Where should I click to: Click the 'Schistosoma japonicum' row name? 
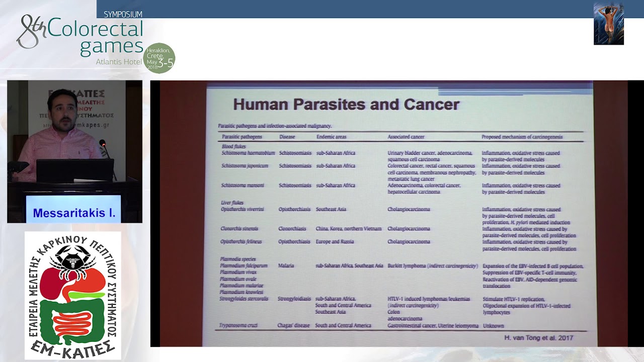[245, 166]
